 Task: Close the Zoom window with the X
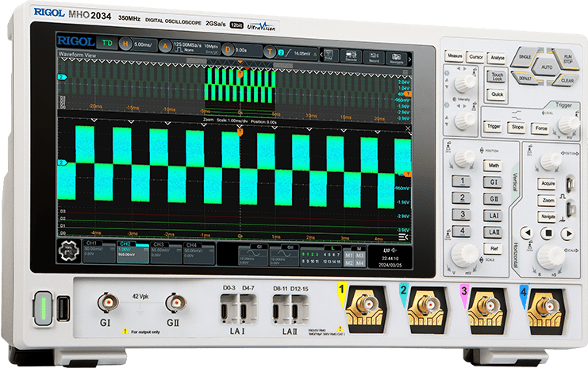[408, 128]
